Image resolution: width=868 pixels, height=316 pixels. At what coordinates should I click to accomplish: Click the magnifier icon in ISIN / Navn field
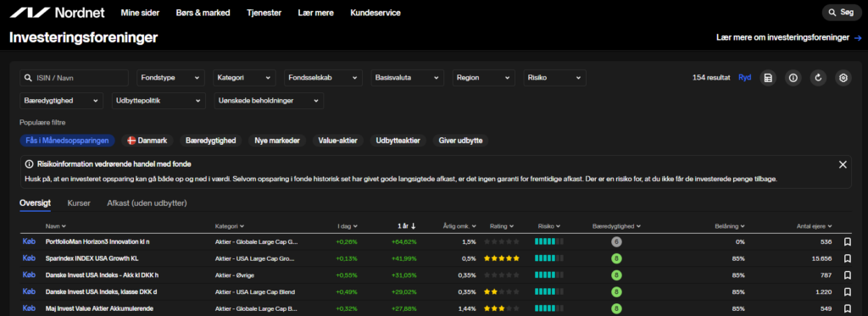tap(28, 78)
